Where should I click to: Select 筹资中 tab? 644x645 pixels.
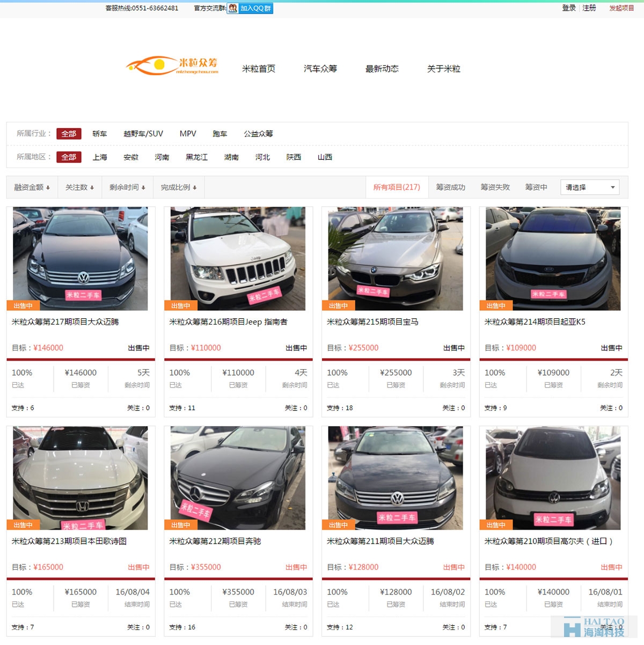(536, 187)
